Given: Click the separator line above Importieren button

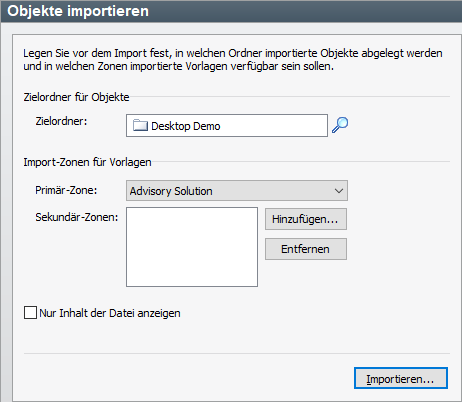Looking at the screenshot, I should pyautogui.click(x=237, y=353).
